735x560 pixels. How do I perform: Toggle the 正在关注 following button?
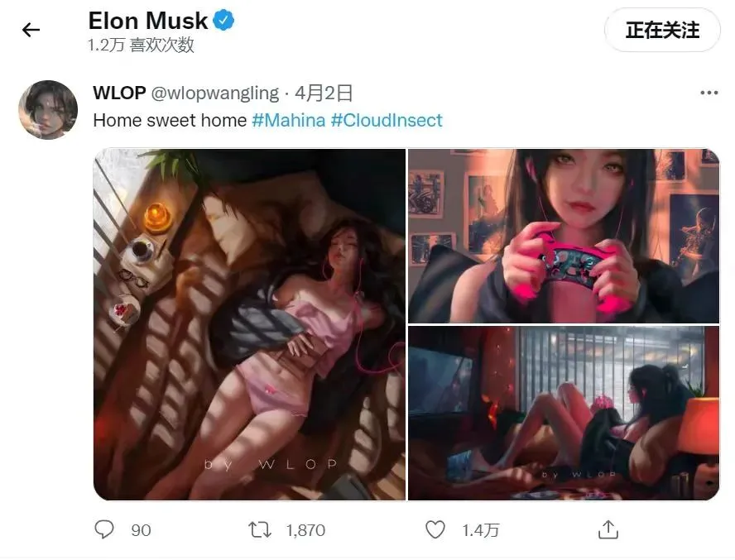(662, 30)
